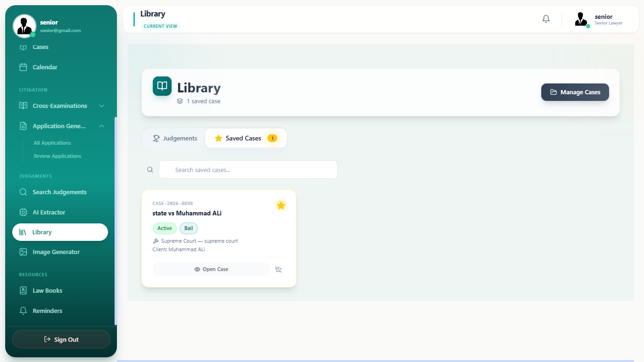Expand the Cross-Examinations chevron
The width and height of the screenshot is (644, 362).
pyautogui.click(x=101, y=106)
